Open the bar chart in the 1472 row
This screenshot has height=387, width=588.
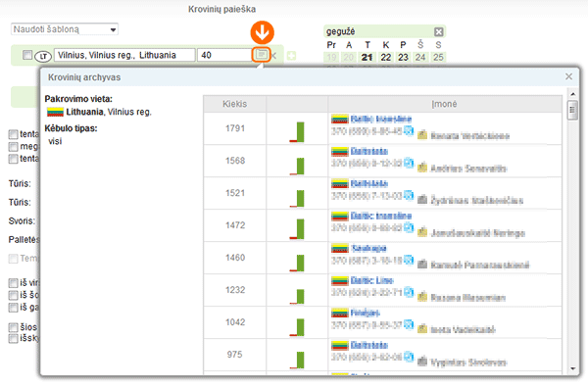297,228
